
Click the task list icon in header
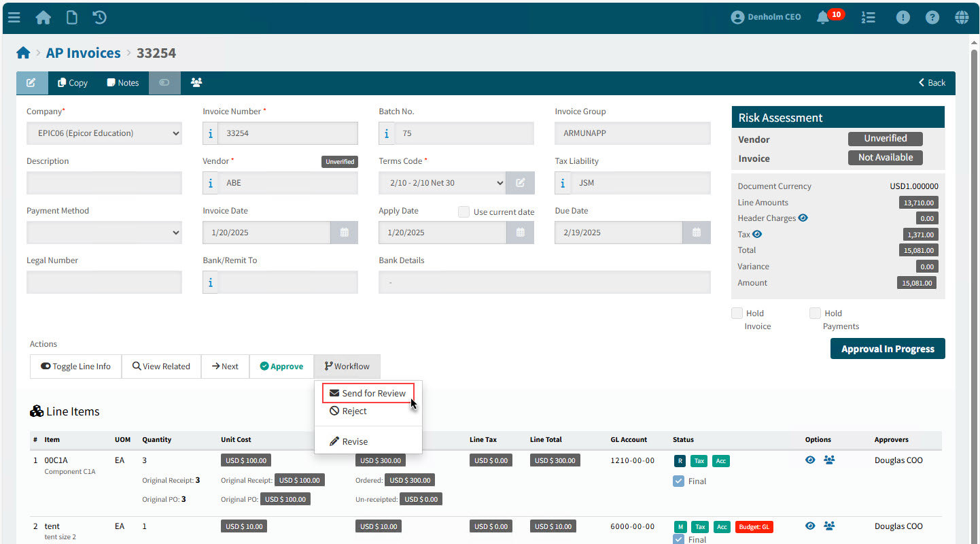(868, 18)
